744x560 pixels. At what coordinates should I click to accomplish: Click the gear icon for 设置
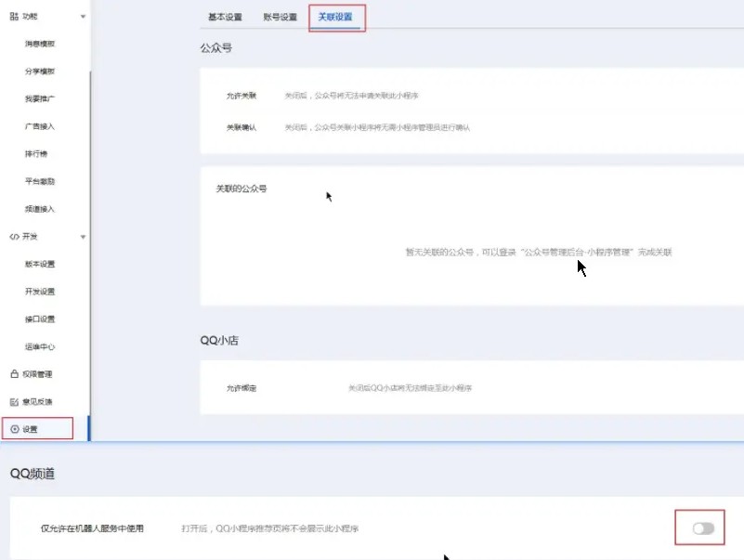pos(14,429)
